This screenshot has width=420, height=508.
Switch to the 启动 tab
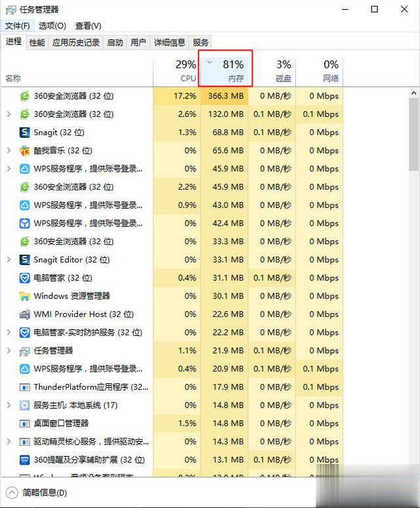(115, 43)
